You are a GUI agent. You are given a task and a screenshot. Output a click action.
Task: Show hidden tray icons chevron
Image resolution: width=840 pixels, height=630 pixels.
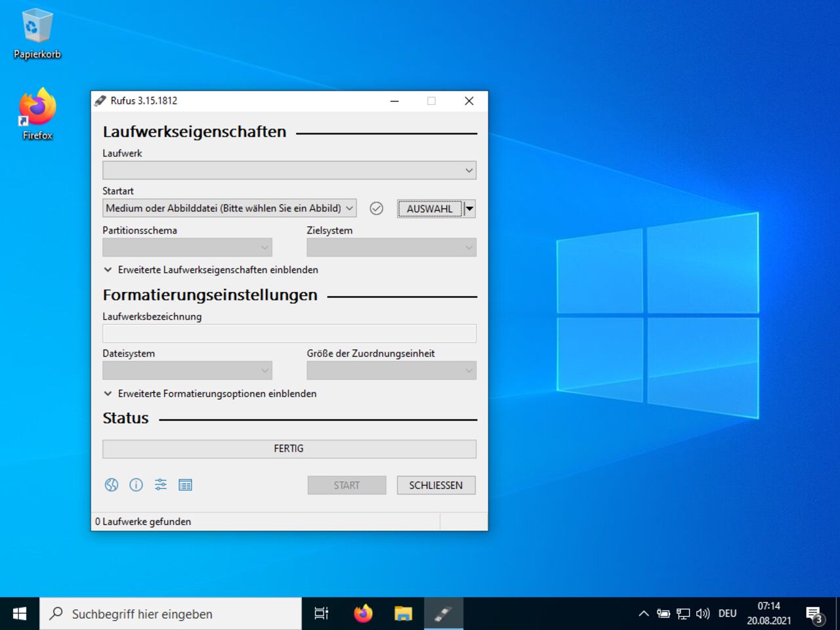pyautogui.click(x=644, y=614)
